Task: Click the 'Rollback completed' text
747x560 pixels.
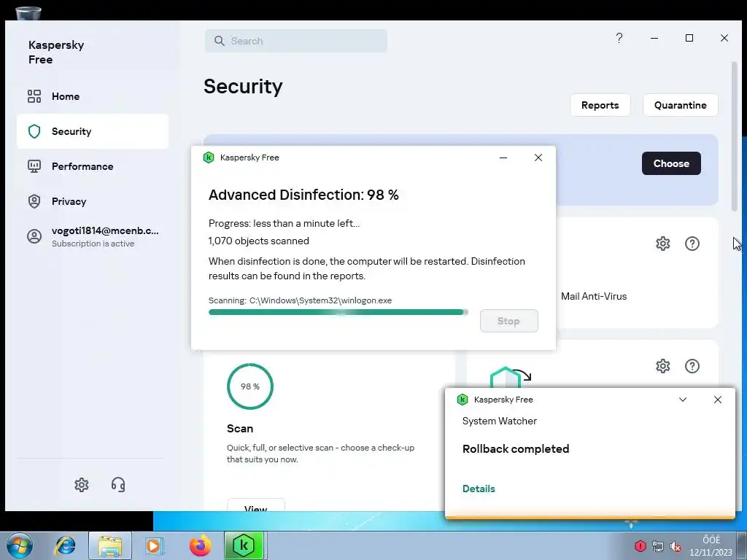Action: click(x=516, y=449)
